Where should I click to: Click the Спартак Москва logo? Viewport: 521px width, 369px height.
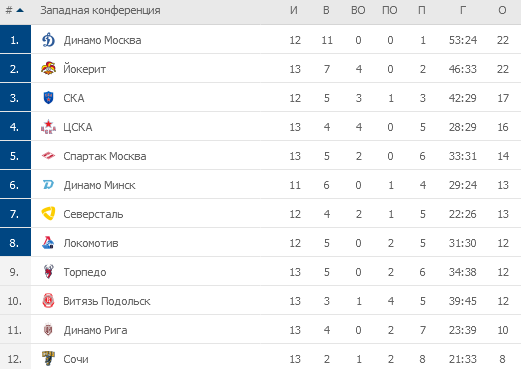[x=48, y=156]
